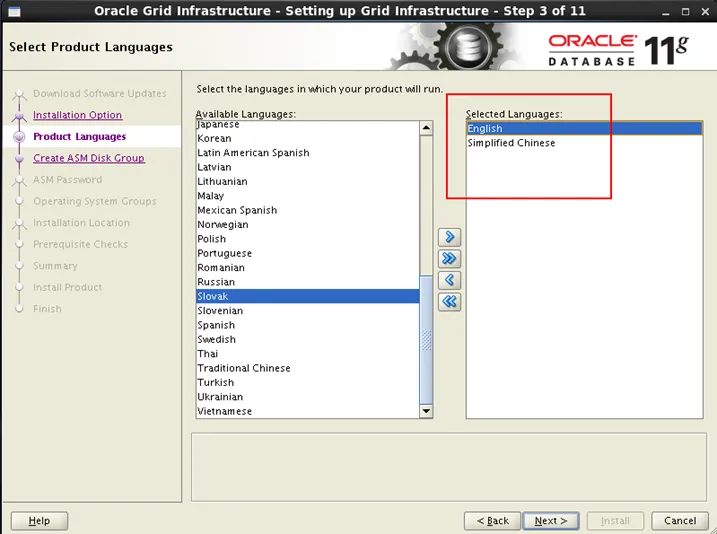The height and width of the screenshot is (534, 717).
Task: Cancel the installation
Action: (x=680, y=521)
